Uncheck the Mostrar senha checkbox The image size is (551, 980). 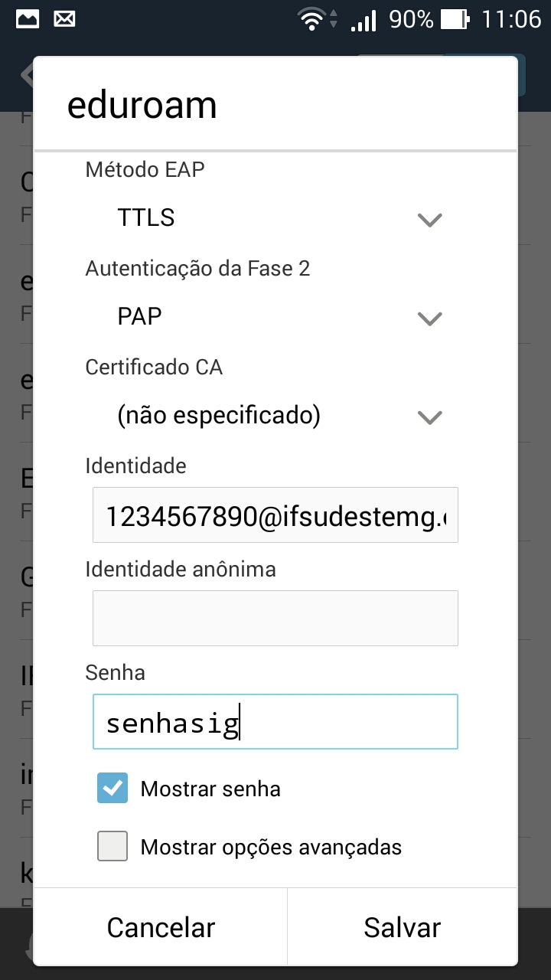tap(112, 788)
